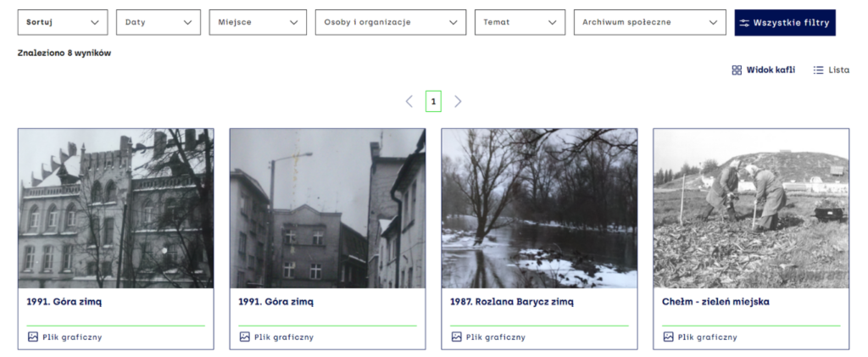Click image file icon on Rozlana Barycz card
The width and height of the screenshot is (868, 357).
coord(456,337)
